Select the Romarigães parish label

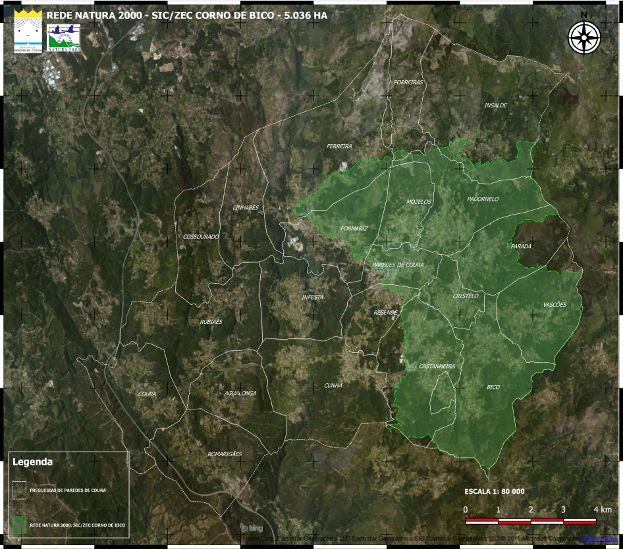coord(224,453)
